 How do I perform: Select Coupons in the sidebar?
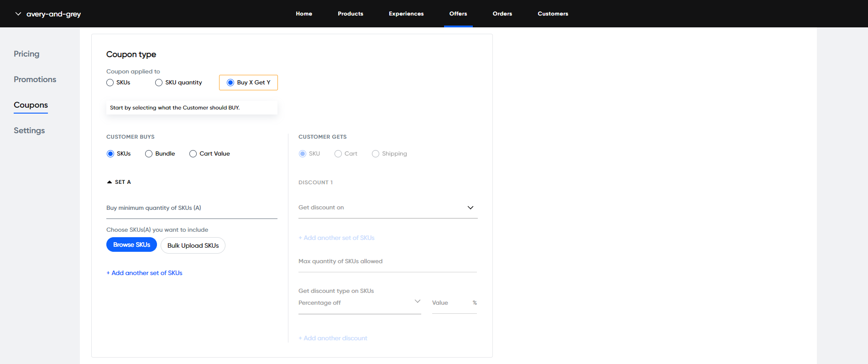coord(31,105)
